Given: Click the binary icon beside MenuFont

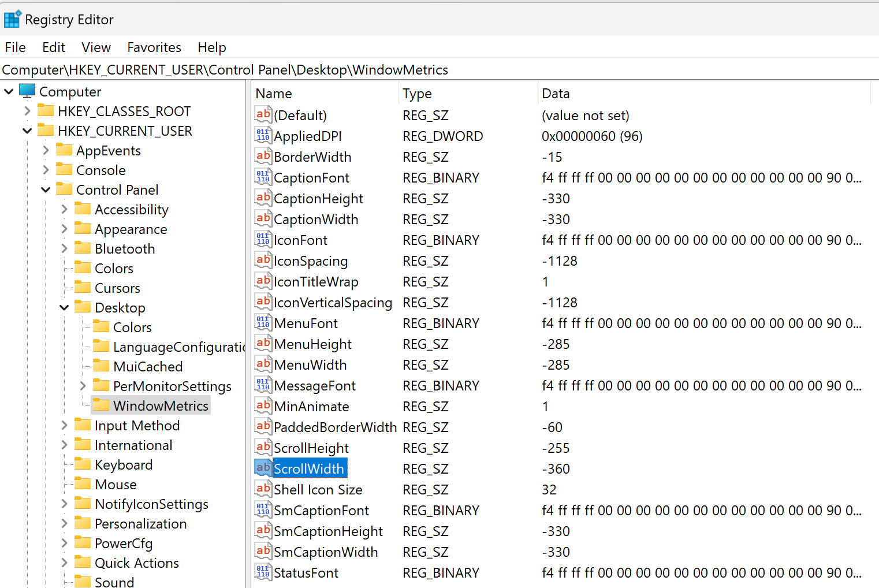Looking at the screenshot, I should 263,322.
